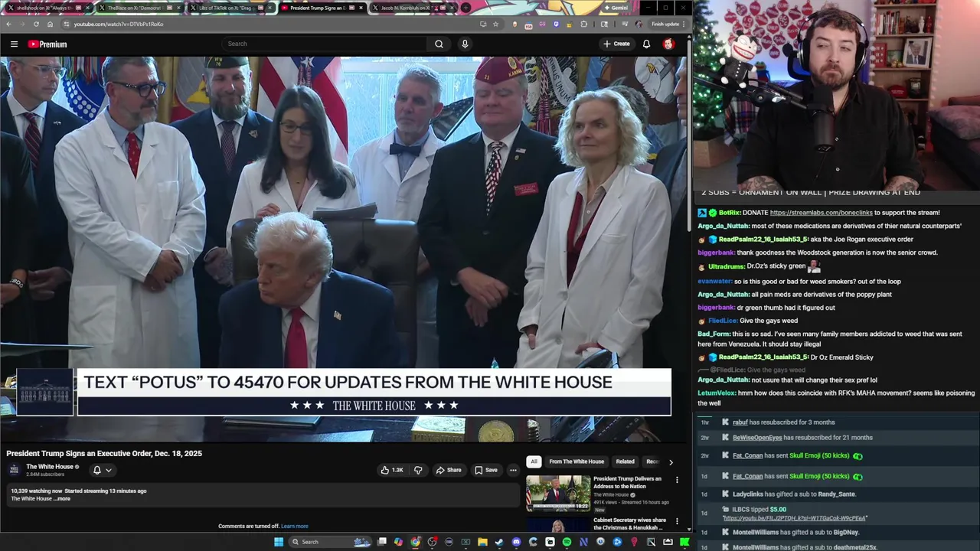The width and height of the screenshot is (980, 551).
Task: Expand subscription notification bell dropdown
Action: pos(103,470)
